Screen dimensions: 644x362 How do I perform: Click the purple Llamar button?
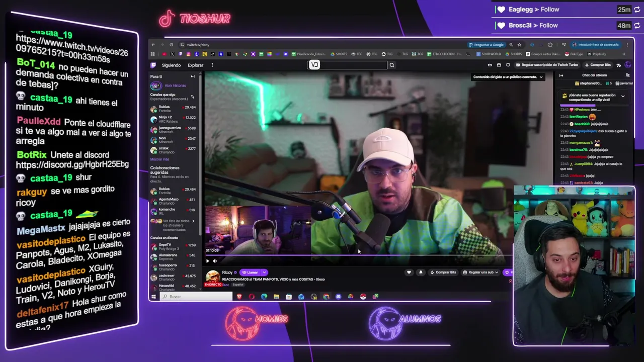251,273
